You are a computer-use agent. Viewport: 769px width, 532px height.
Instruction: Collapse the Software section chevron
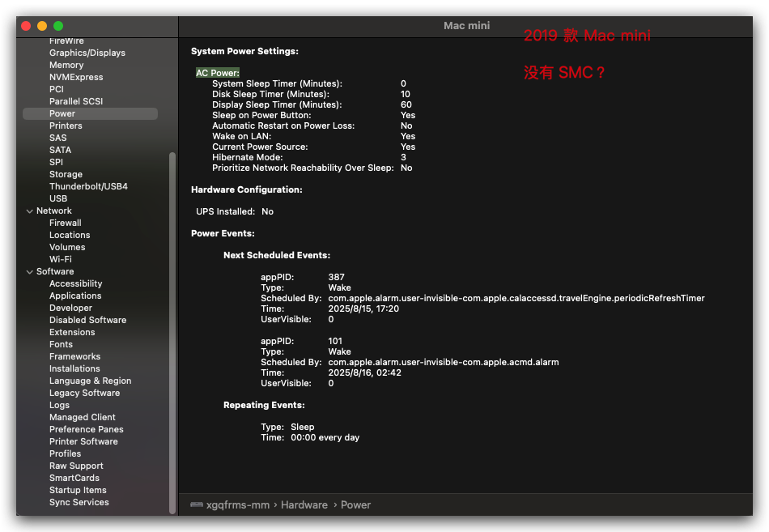click(x=29, y=272)
